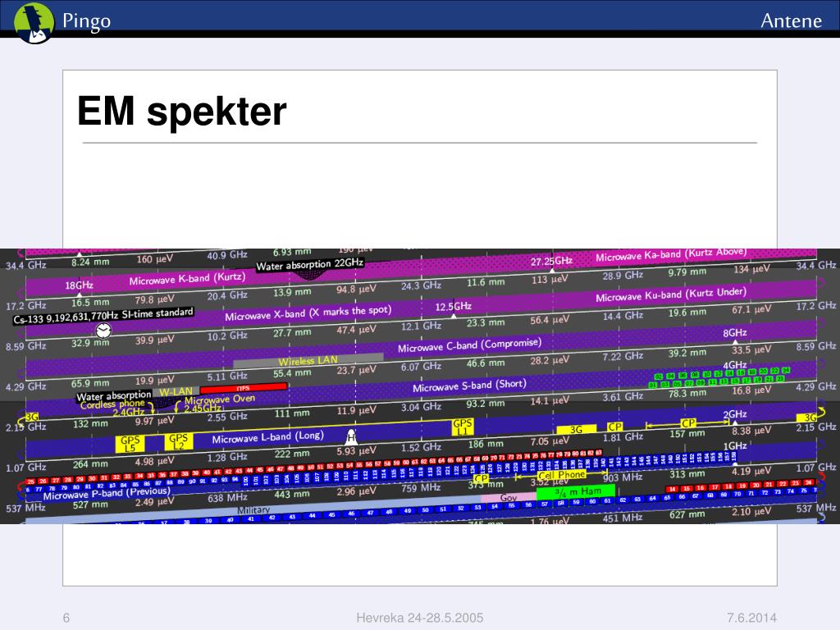Click the gray Wireless LAN band
Viewport: 840px width, 630px height.
(x=308, y=361)
